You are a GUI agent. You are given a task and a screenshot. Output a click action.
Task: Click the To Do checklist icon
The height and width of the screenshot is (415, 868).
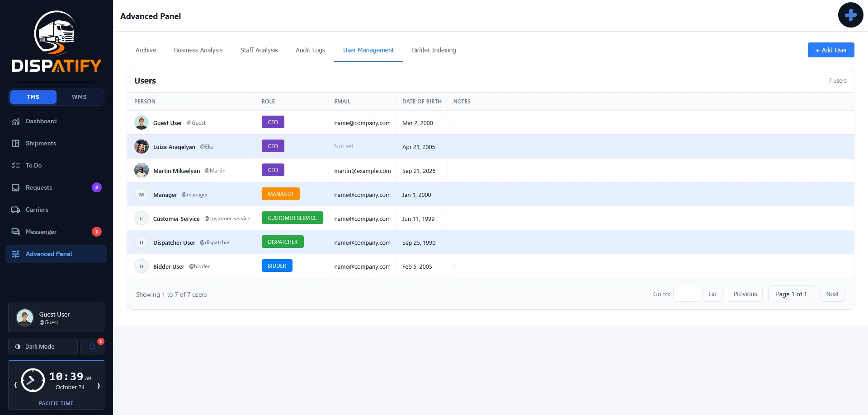(16, 166)
